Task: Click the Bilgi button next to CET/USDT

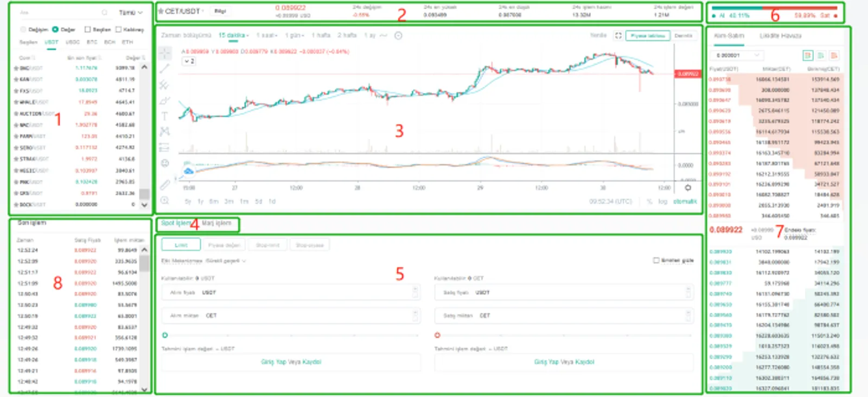Action: pos(220,11)
